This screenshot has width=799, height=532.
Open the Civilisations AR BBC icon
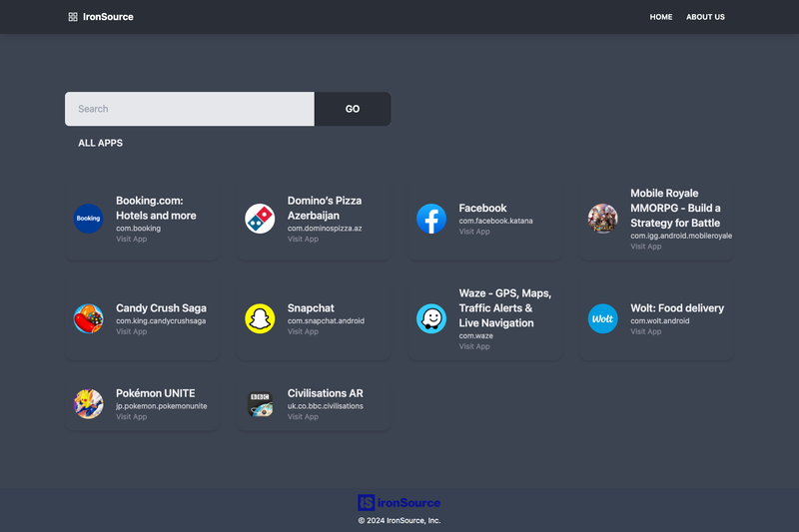pos(260,404)
